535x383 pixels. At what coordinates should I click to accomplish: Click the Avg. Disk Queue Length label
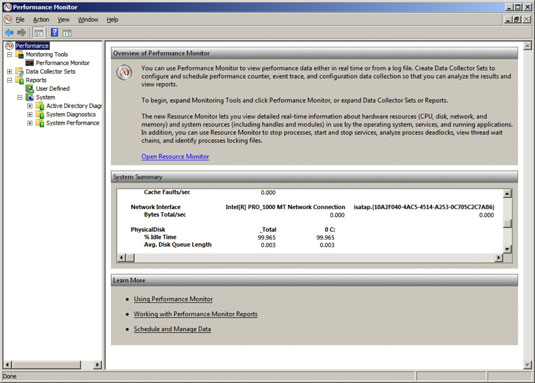(x=178, y=245)
